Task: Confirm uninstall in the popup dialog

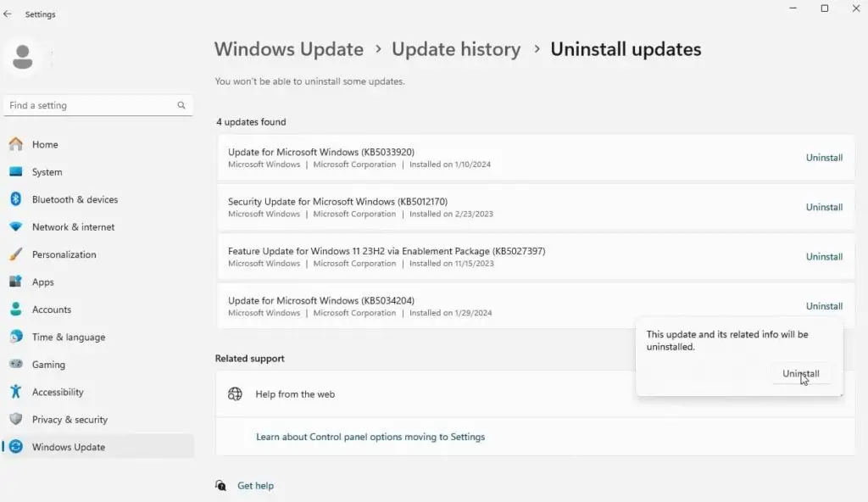Action: pyautogui.click(x=800, y=373)
